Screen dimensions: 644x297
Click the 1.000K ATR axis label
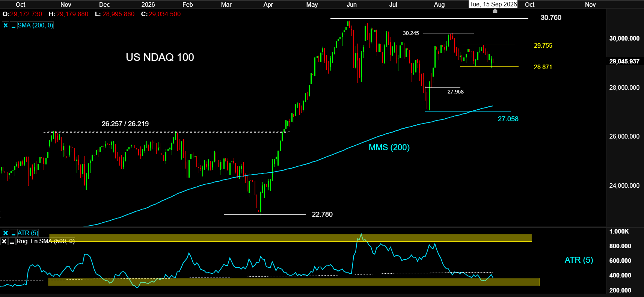[x=619, y=231]
